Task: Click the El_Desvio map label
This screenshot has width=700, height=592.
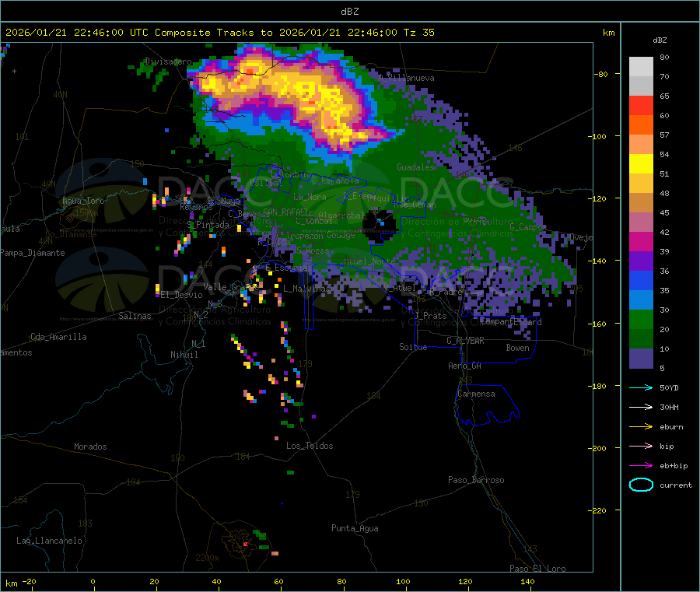Action: 182,295
